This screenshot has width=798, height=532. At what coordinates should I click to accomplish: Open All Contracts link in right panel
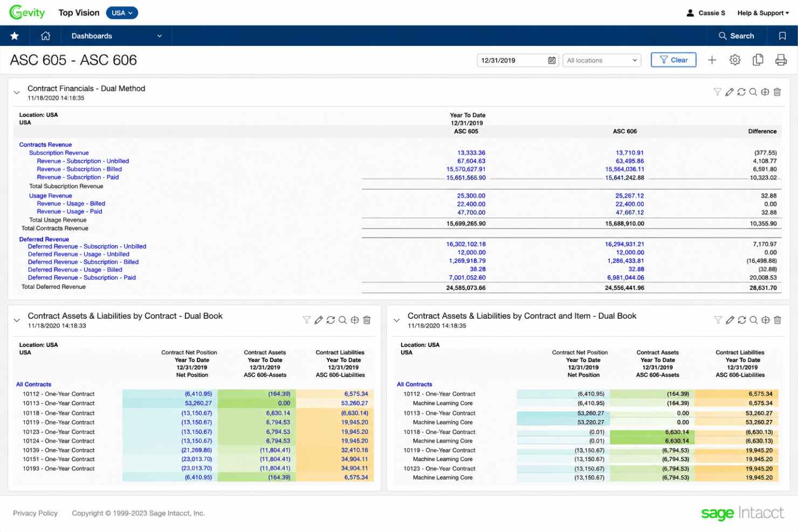[415, 384]
